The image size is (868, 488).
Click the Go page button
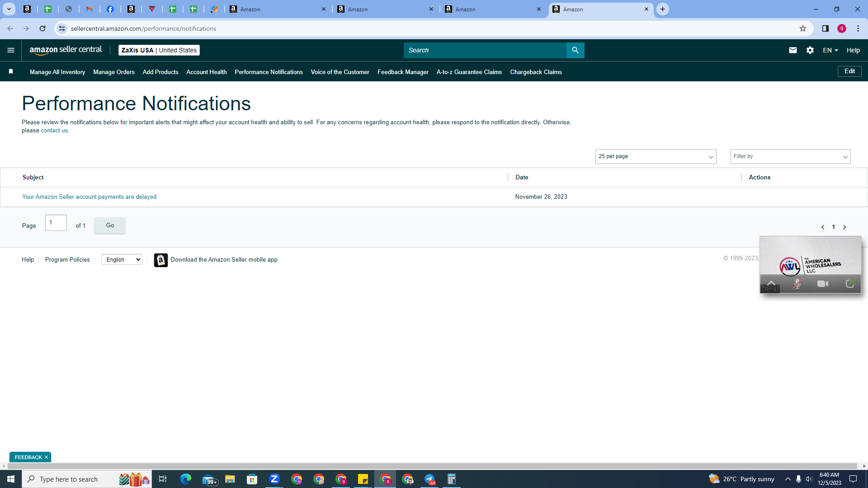tap(110, 225)
